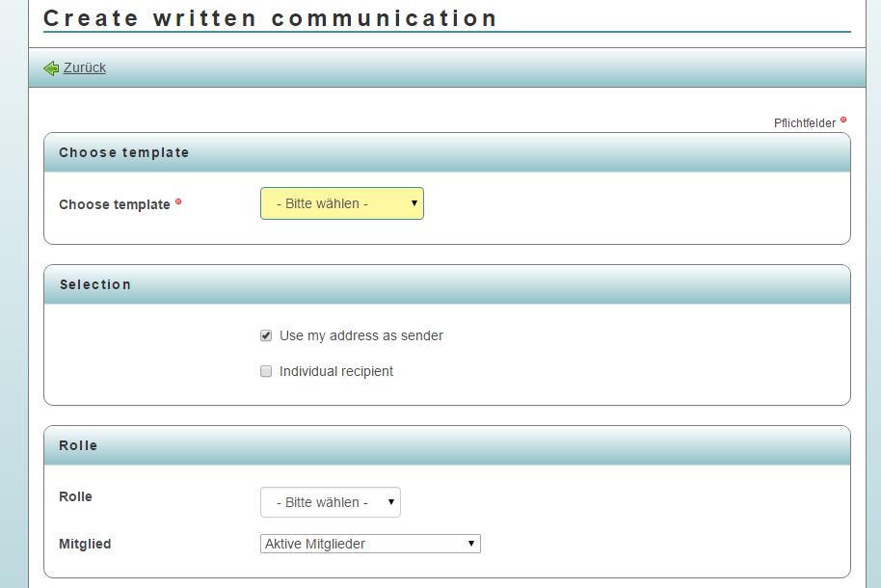Uncheck Use my address as sender
The height and width of the screenshot is (588, 881).
(266, 336)
